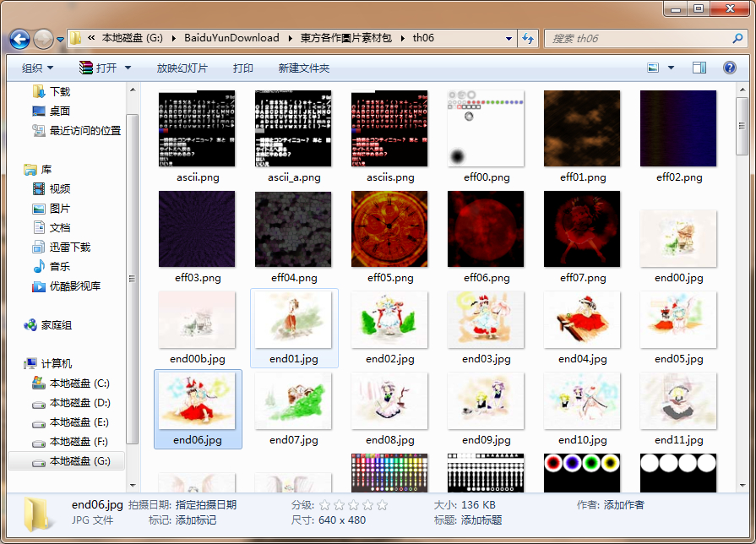Select 本地磁盘 (C:) drive in the sidebar

[79, 384]
